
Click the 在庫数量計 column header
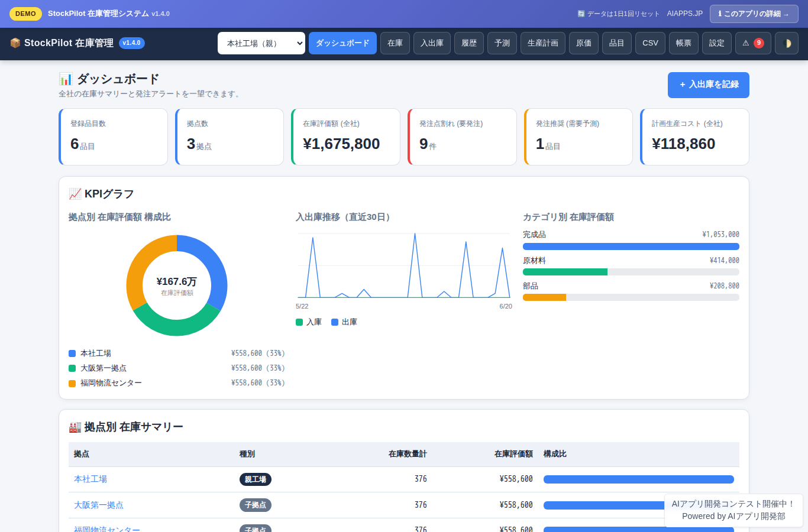[x=408, y=454]
